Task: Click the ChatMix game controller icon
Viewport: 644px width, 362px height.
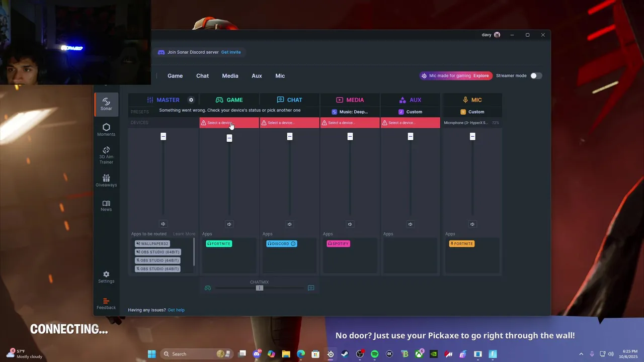Action: pos(207,288)
